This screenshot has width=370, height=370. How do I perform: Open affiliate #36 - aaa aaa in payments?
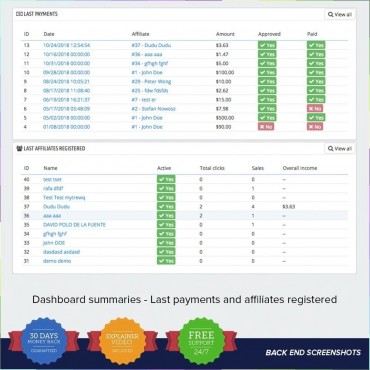[147, 54]
